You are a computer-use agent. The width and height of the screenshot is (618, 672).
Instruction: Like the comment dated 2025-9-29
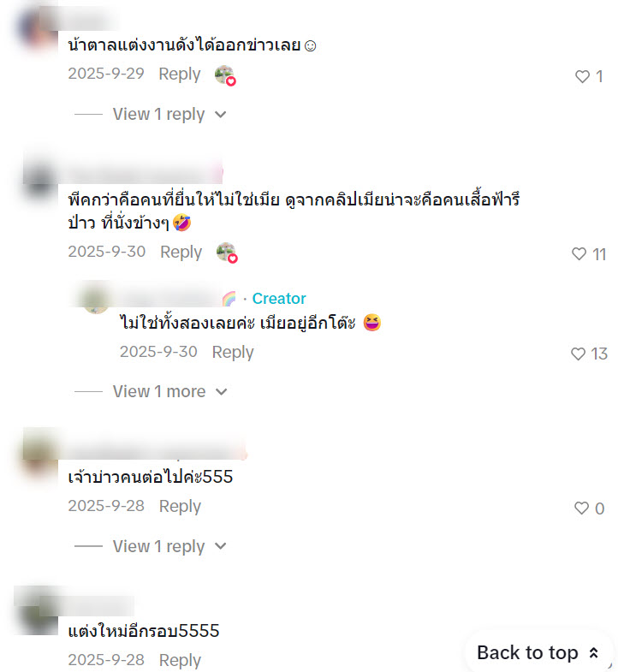pos(582,77)
